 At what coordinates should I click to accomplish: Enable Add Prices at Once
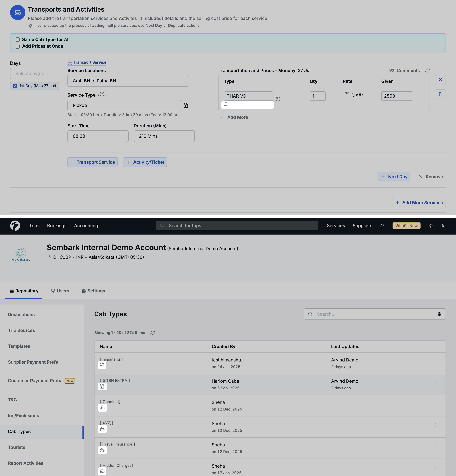17,46
